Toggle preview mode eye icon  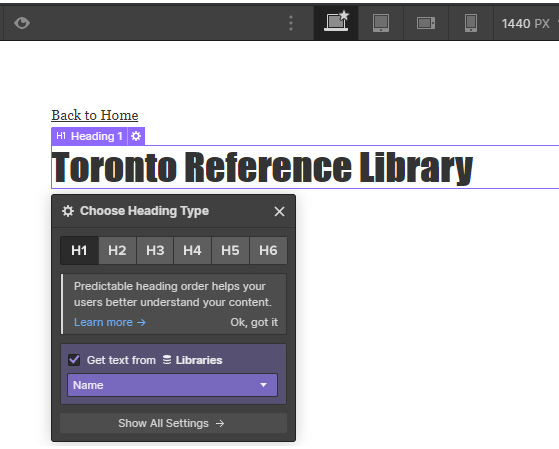[22, 23]
